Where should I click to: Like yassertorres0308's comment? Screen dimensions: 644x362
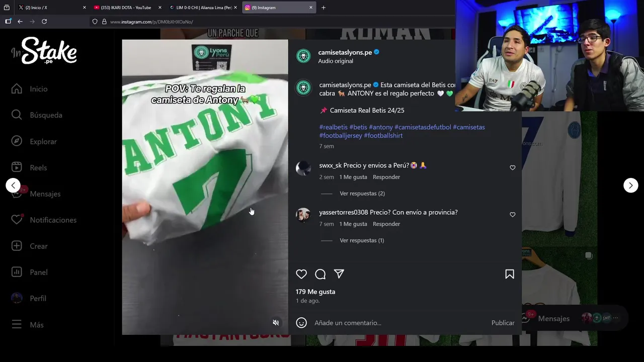[513, 215]
